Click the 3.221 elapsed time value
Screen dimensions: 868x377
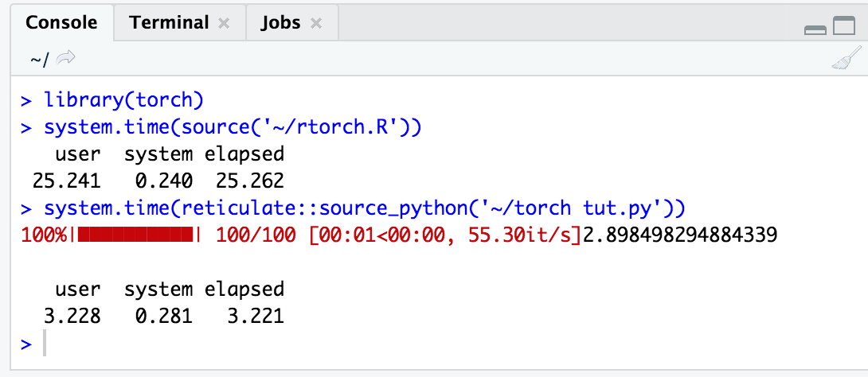pos(255,317)
